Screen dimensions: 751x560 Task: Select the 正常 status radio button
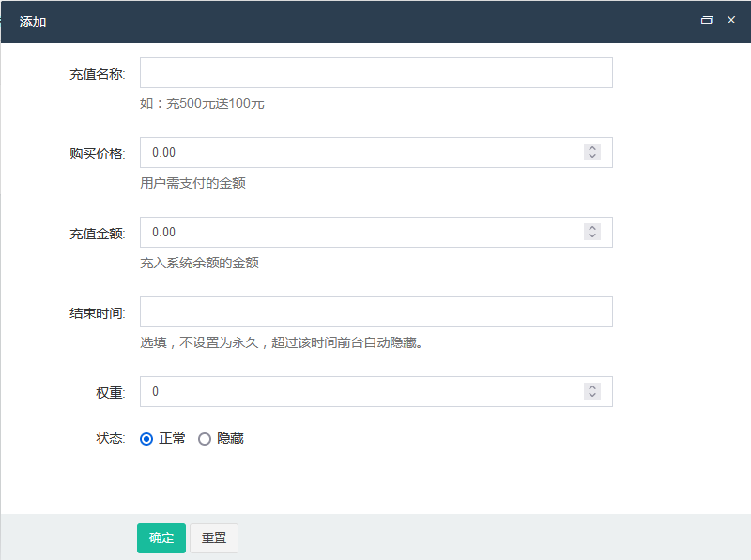coord(146,438)
